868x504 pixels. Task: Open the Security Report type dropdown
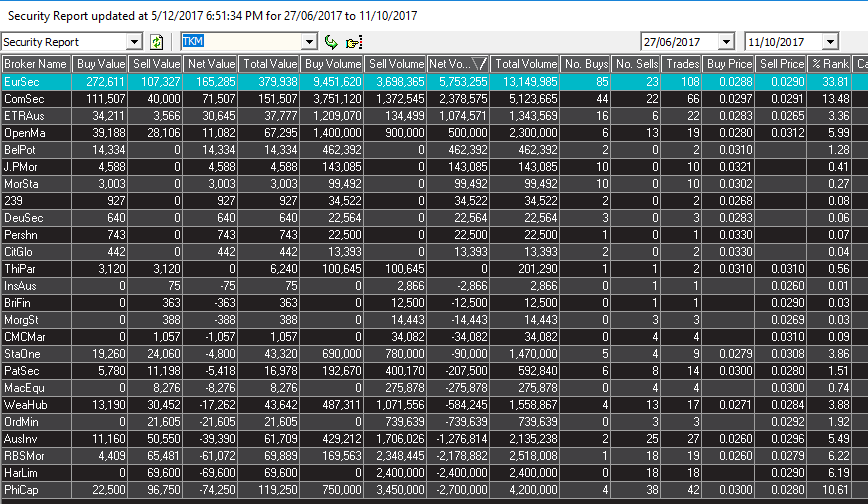point(134,42)
